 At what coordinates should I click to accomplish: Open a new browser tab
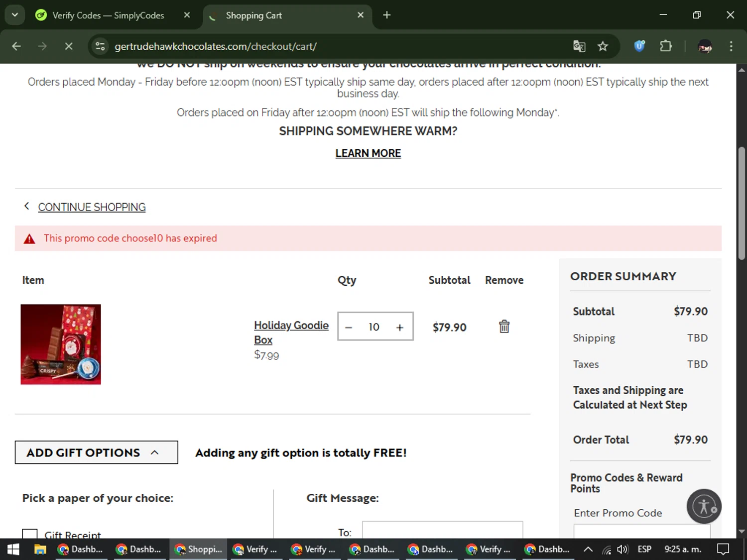(387, 15)
